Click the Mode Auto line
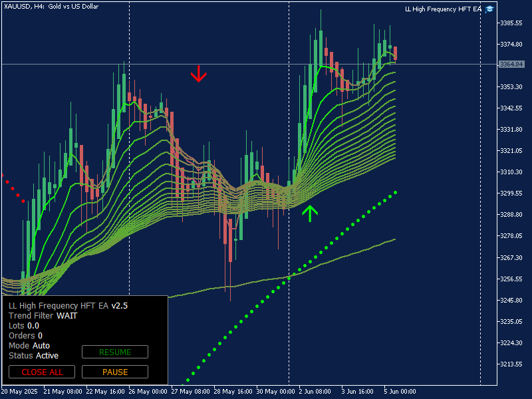Viewport: 532px width, 399px height. pos(29,346)
